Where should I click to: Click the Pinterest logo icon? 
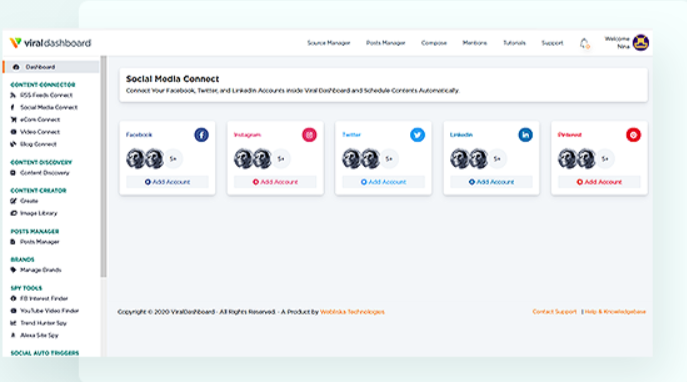click(x=633, y=135)
